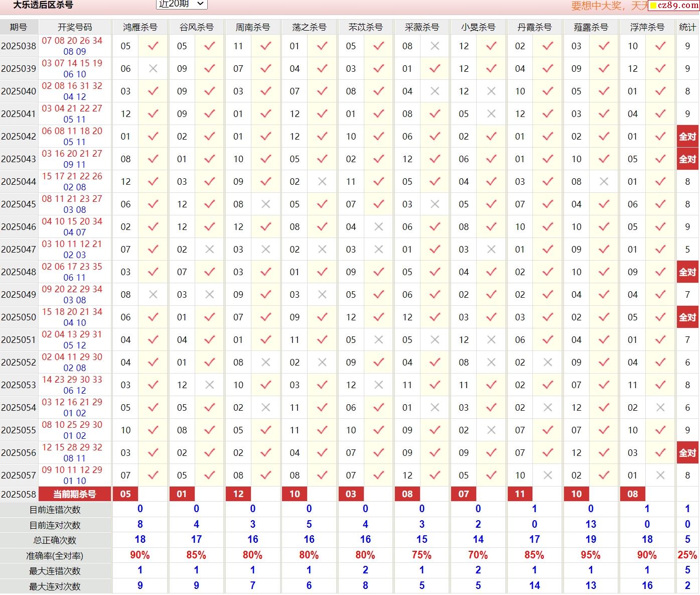The width and height of the screenshot is (700, 595).
Task: Click current kill number 11 under 丹霞杀号
Action: coord(520,494)
